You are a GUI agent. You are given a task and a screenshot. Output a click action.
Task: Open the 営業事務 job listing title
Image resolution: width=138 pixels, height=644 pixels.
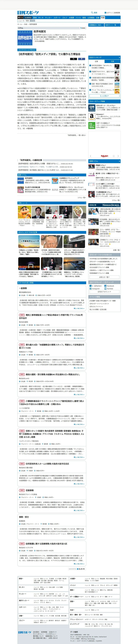pyautogui.click(x=30, y=491)
